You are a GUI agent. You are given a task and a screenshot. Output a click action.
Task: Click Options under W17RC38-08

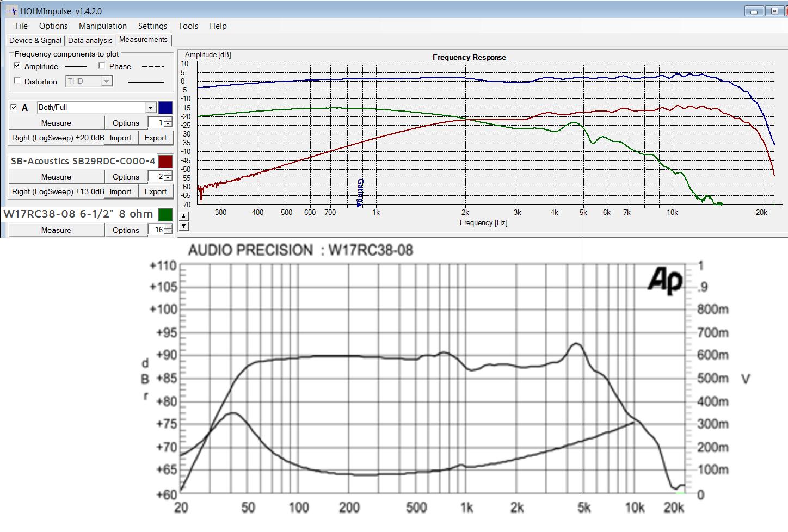126,230
